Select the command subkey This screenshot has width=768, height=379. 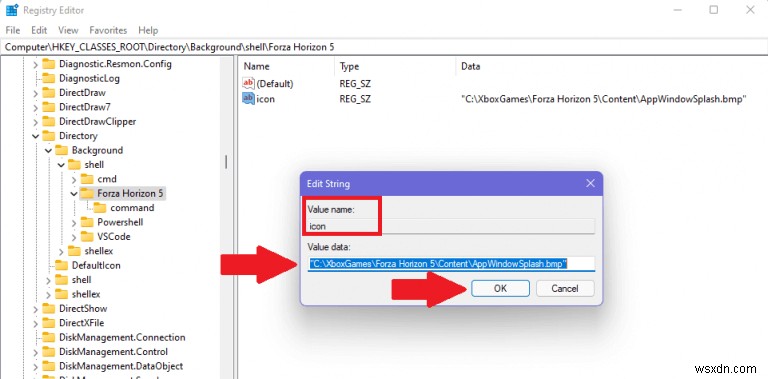tap(132, 208)
